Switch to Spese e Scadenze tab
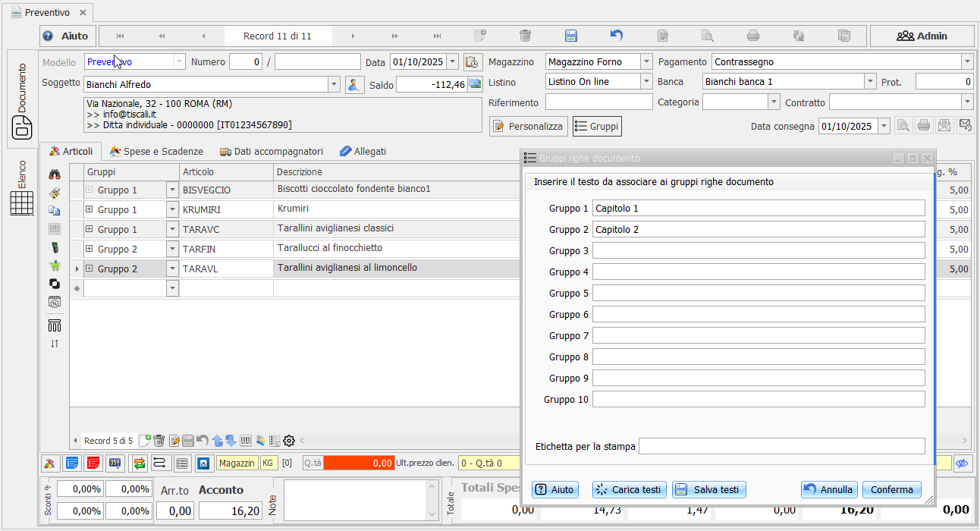This screenshot has width=980, height=531. click(x=156, y=152)
